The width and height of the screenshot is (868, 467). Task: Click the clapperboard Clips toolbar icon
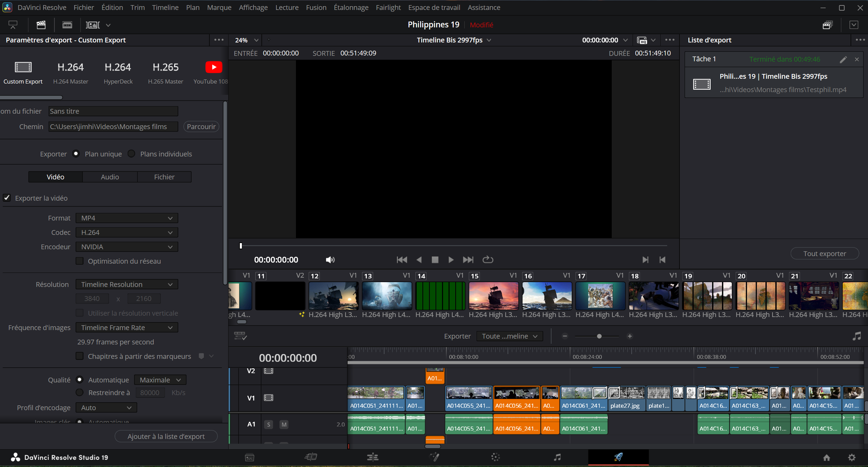click(x=41, y=25)
